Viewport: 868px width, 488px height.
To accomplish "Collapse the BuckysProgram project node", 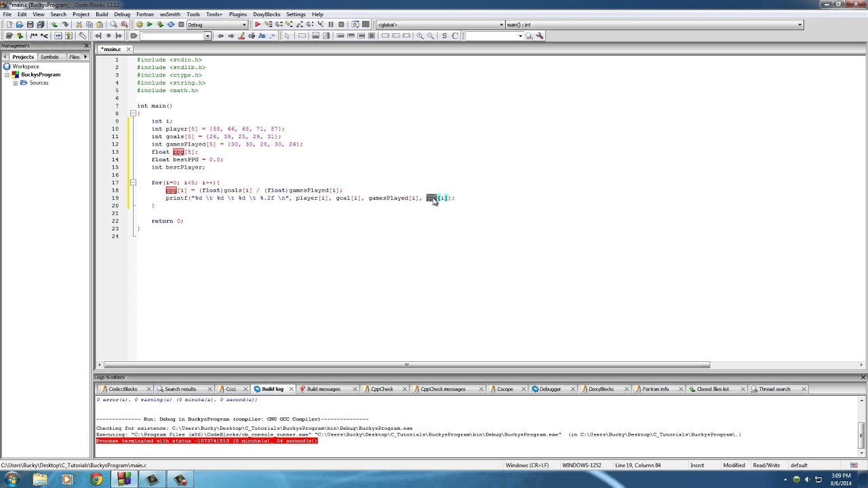I will point(7,75).
